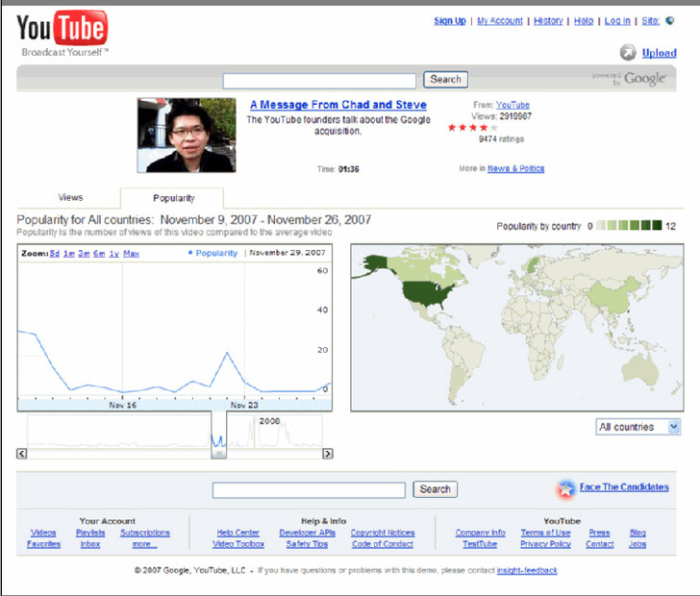Click the timeline scroll left arrow
This screenshot has height=596, width=700.
[21, 454]
